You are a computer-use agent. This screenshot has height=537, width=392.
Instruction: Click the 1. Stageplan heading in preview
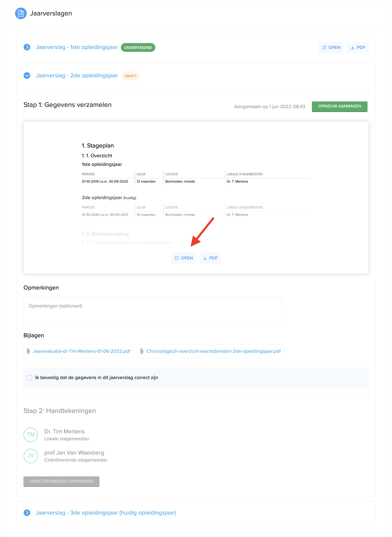pyautogui.click(x=98, y=146)
